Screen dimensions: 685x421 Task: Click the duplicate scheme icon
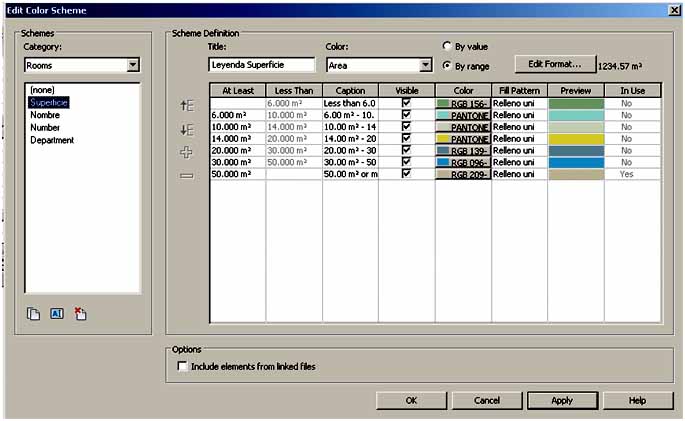point(33,314)
